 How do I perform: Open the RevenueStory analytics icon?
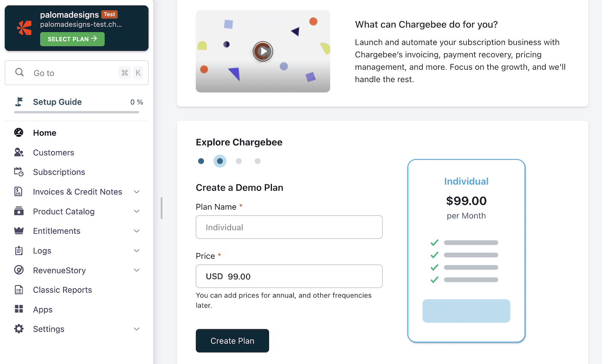(x=18, y=270)
